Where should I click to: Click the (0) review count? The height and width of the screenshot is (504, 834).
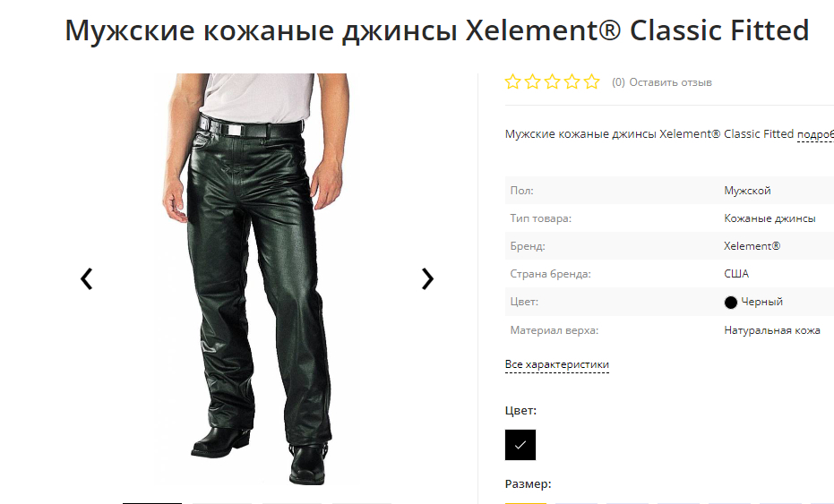coord(618,82)
